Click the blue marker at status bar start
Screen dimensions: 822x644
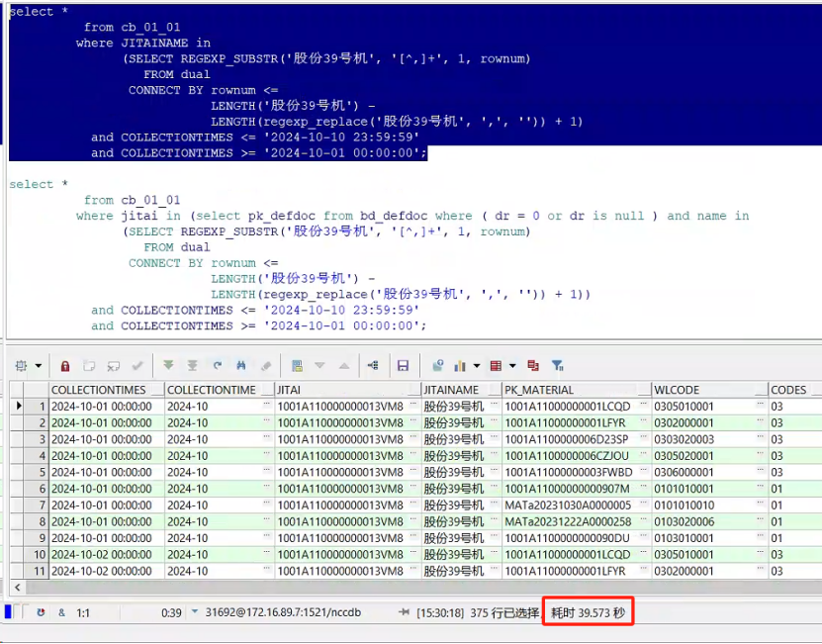coord(8,612)
